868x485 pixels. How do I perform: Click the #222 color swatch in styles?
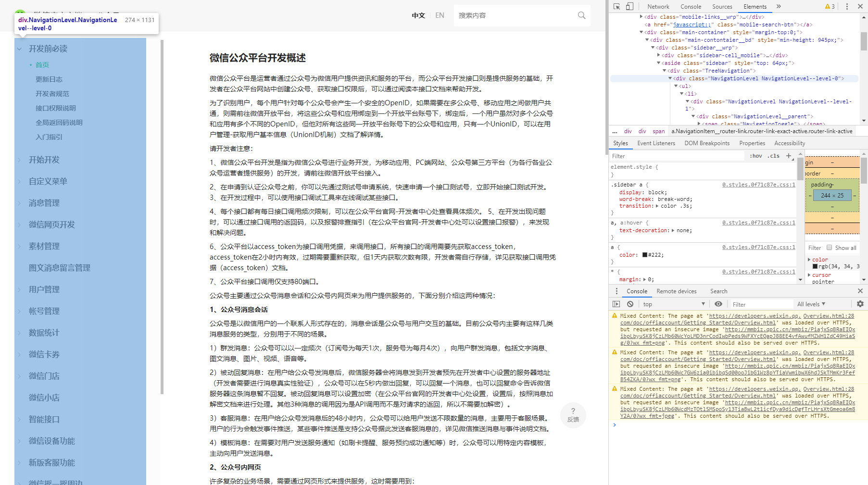point(645,255)
